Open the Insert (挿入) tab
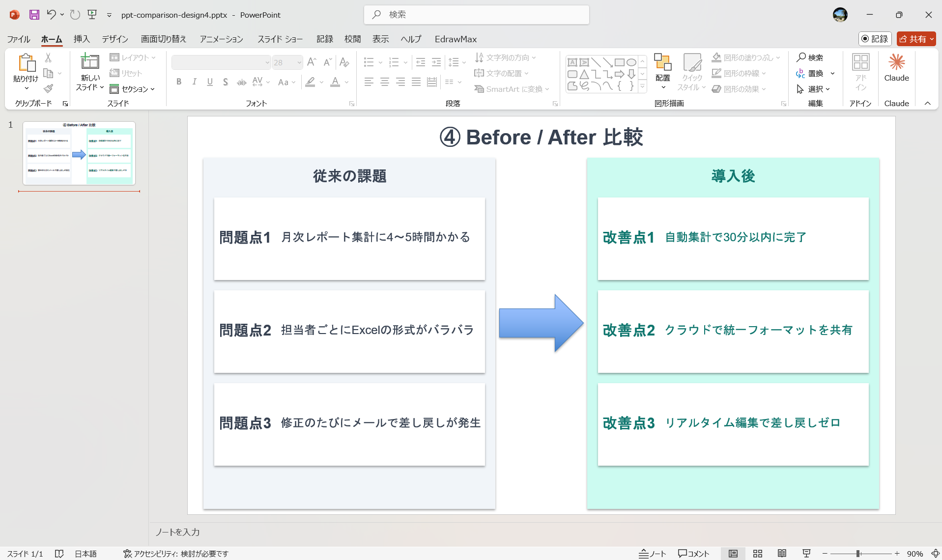Viewport: 942px width, 560px height. coord(82,39)
